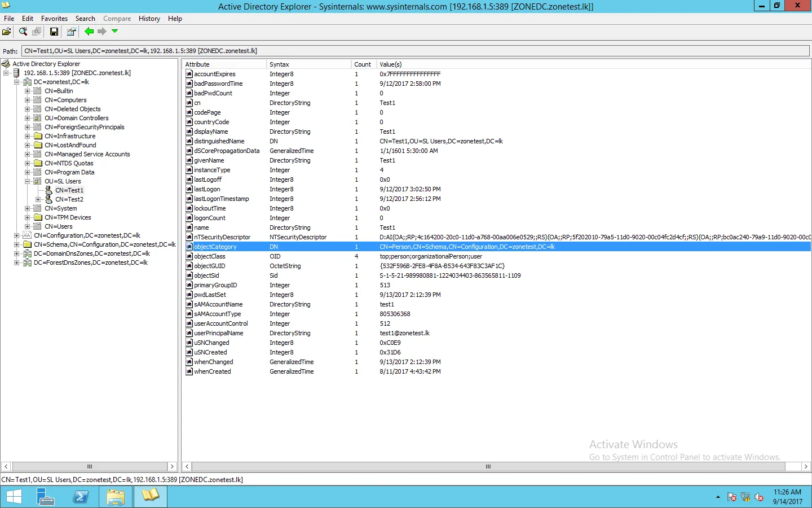812x508 pixels.
Task: Sort by the Attribute column header
Action: (224, 64)
